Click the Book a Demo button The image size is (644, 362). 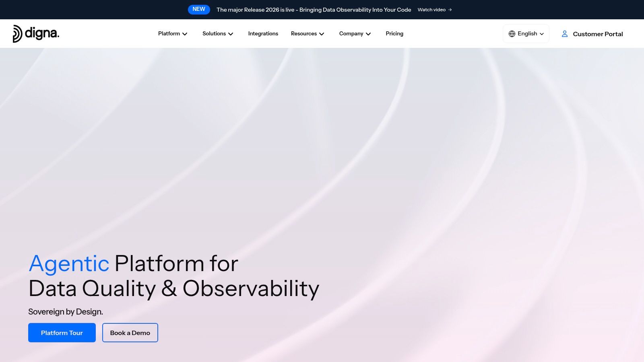click(130, 333)
